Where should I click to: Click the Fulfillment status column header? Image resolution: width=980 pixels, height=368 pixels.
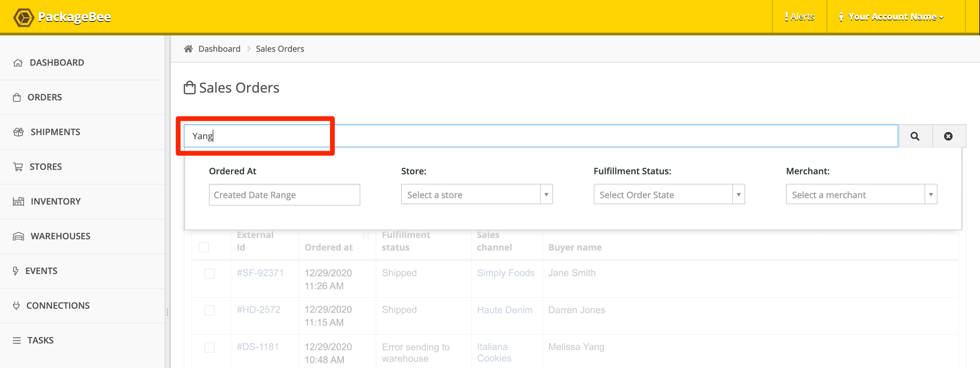pyautogui.click(x=406, y=241)
